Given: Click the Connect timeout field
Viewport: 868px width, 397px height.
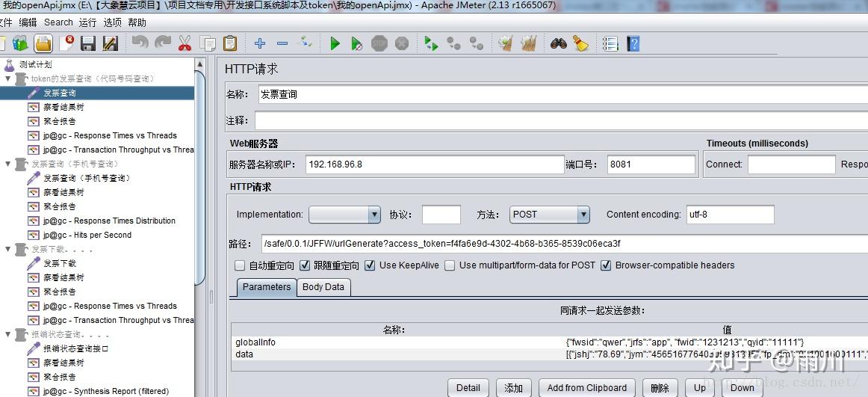Looking at the screenshot, I should pyautogui.click(x=792, y=164).
